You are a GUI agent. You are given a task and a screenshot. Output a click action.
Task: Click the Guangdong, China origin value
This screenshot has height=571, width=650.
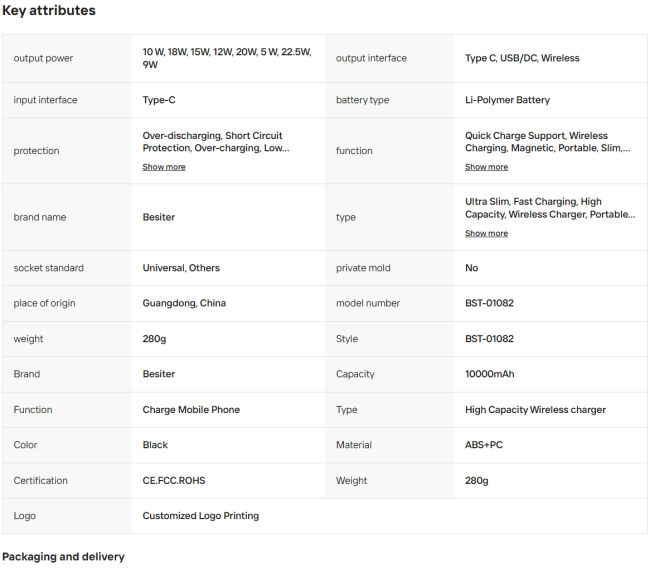[x=184, y=303]
